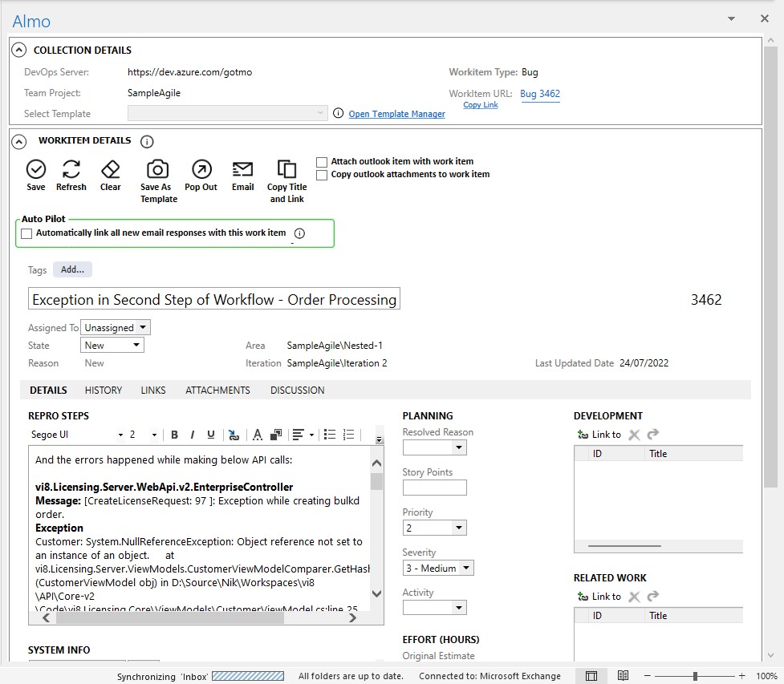This screenshot has width=784, height=684.
Task: Open the Attachments tab
Action: click(217, 391)
